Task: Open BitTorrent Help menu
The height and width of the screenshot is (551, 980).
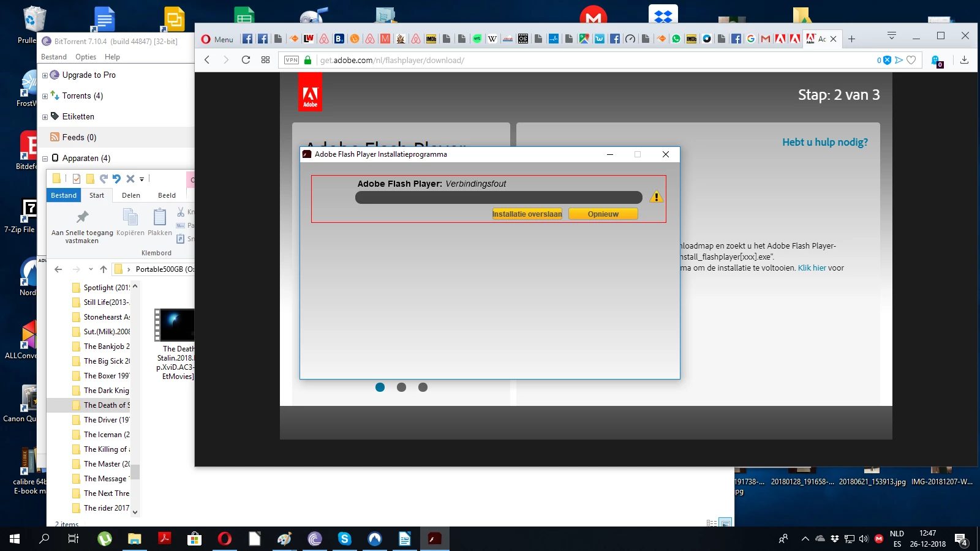Action: tap(112, 57)
